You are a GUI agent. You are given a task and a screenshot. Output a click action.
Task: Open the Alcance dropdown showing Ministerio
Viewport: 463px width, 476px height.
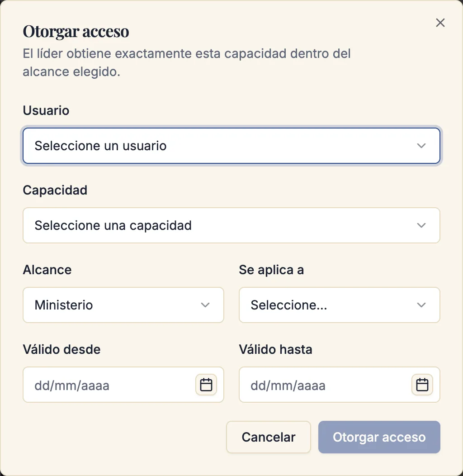(123, 305)
